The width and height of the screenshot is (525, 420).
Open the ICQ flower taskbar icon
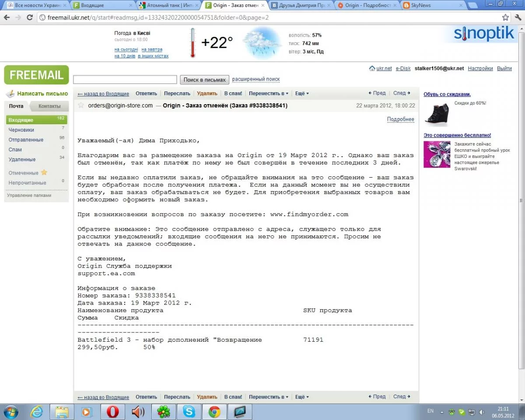tap(164, 412)
